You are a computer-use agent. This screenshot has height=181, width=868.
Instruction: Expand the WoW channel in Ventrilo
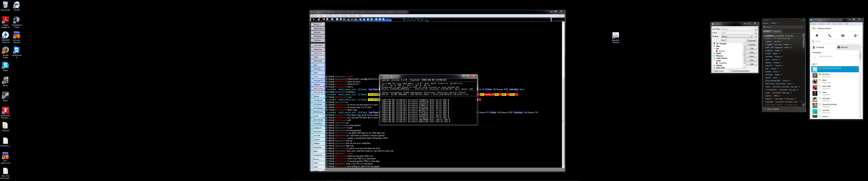[x=714, y=53]
